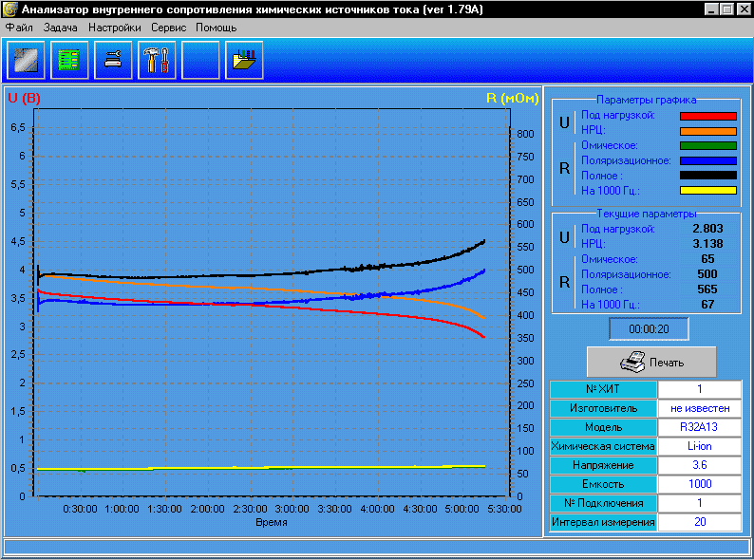Click the Печать button

tap(651, 362)
